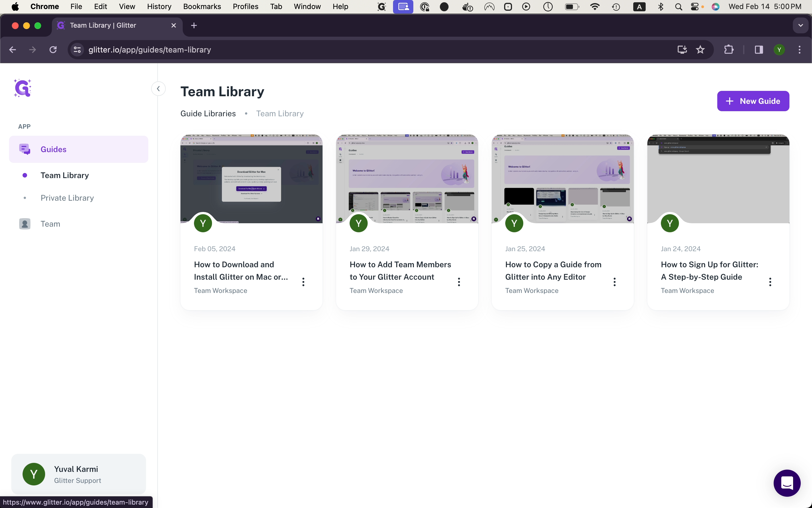Close the Team Library tab
812x508 pixels.
point(173,25)
